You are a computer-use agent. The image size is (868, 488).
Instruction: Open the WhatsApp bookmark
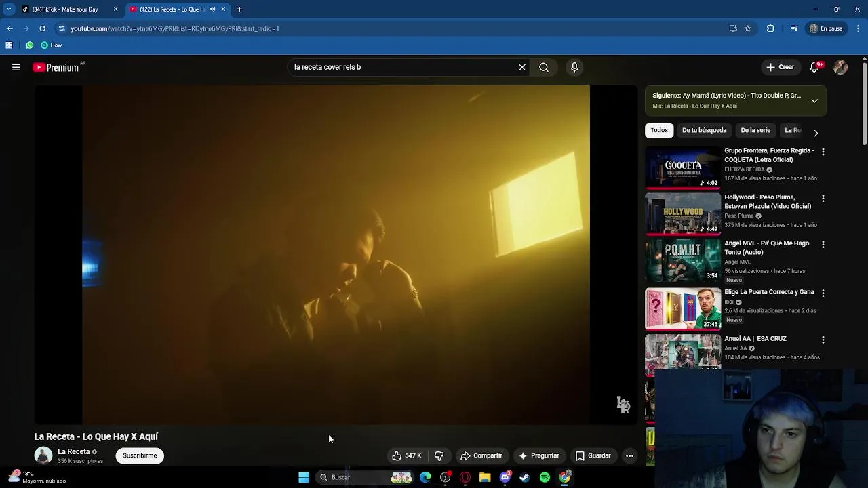pos(30,45)
